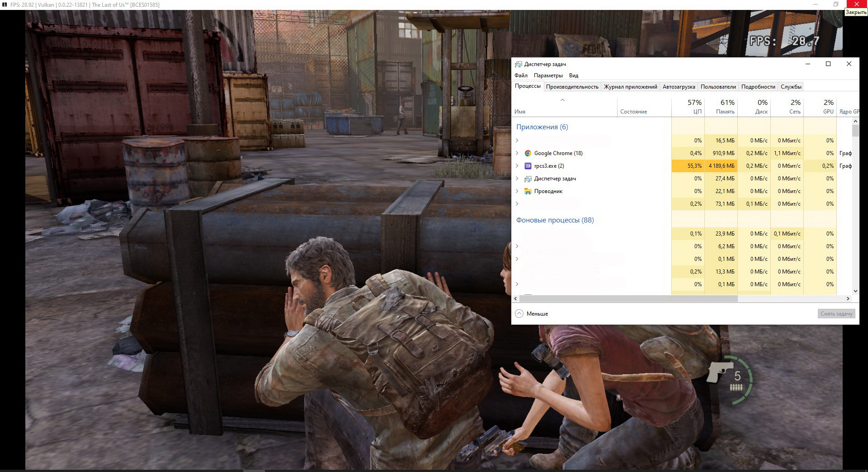
Task: Expand the rpcs3.exe (2) process group
Action: (517, 166)
